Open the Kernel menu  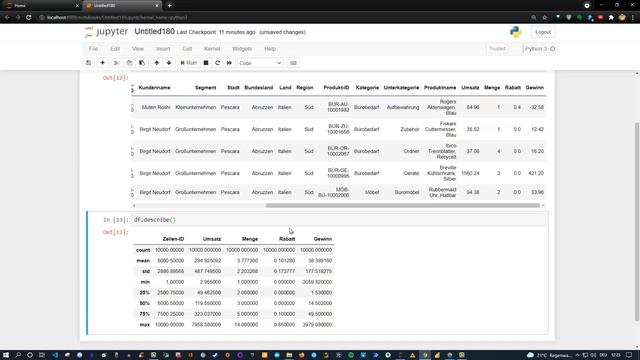pyautogui.click(x=212, y=49)
